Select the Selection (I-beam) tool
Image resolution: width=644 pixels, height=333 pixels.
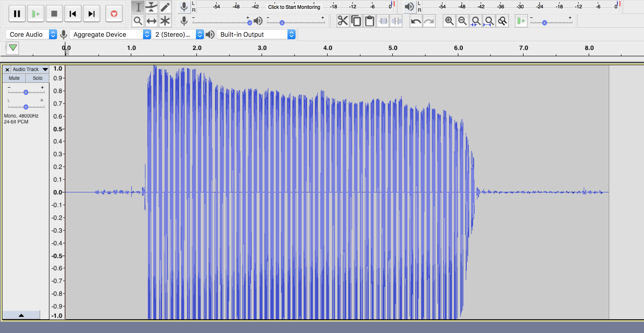tap(138, 7)
